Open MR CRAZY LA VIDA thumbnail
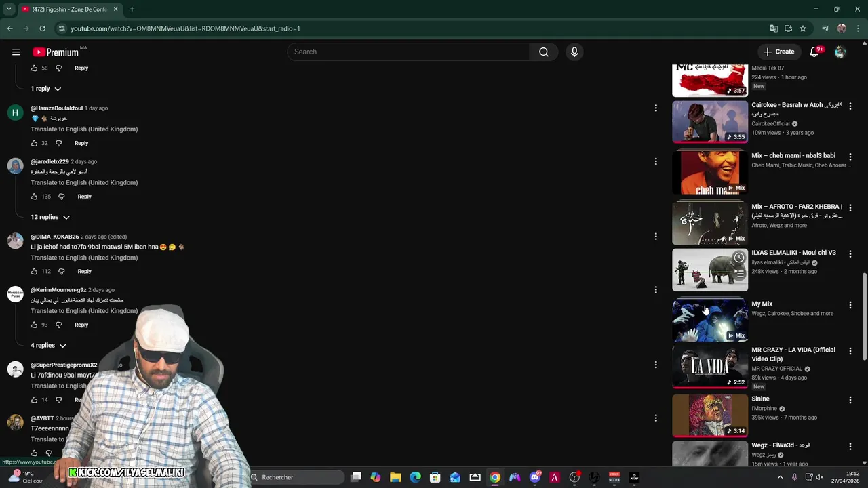 point(710,367)
